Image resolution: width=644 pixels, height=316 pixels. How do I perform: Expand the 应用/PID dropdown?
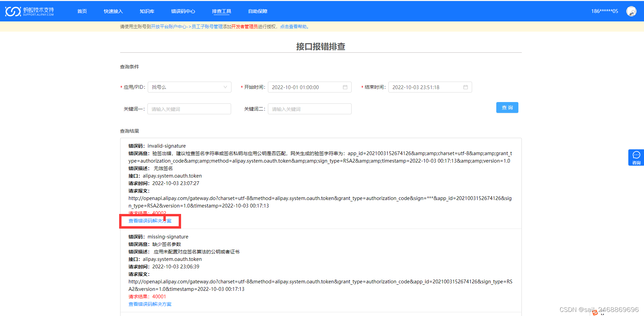[x=190, y=87]
